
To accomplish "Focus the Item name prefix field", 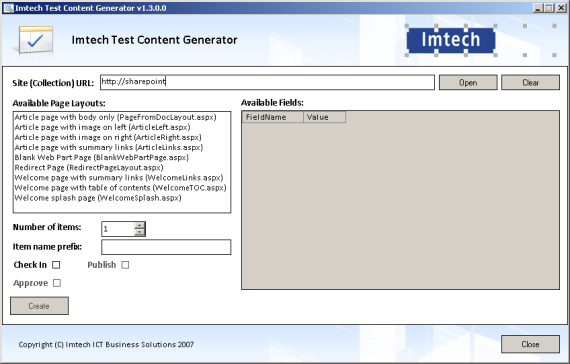I will pyautogui.click(x=166, y=247).
